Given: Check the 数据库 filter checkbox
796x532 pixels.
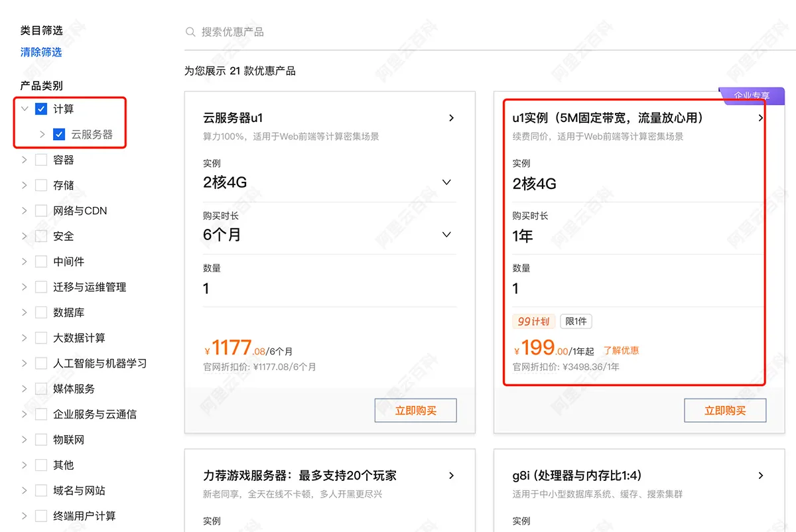Looking at the screenshot, I should pos(40,312).
